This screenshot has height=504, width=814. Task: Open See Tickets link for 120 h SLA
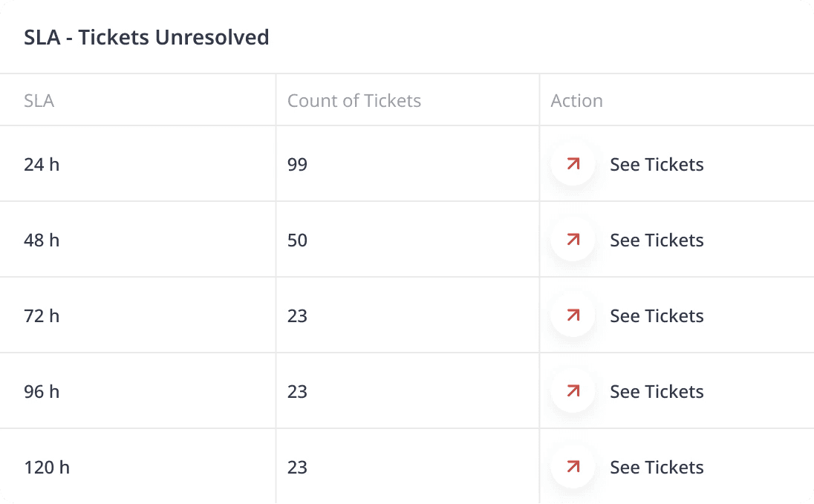pos(657,467)
